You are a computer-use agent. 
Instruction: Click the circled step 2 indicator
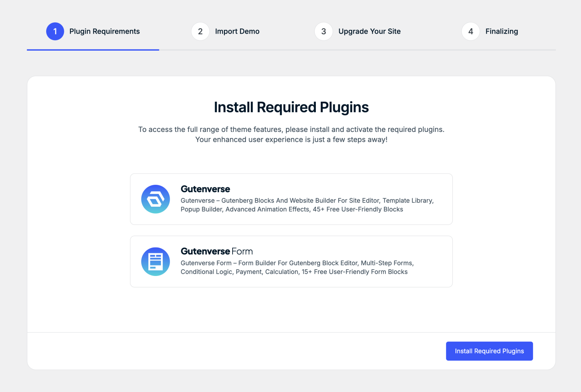pyautogui.click(x=200, y=31)
